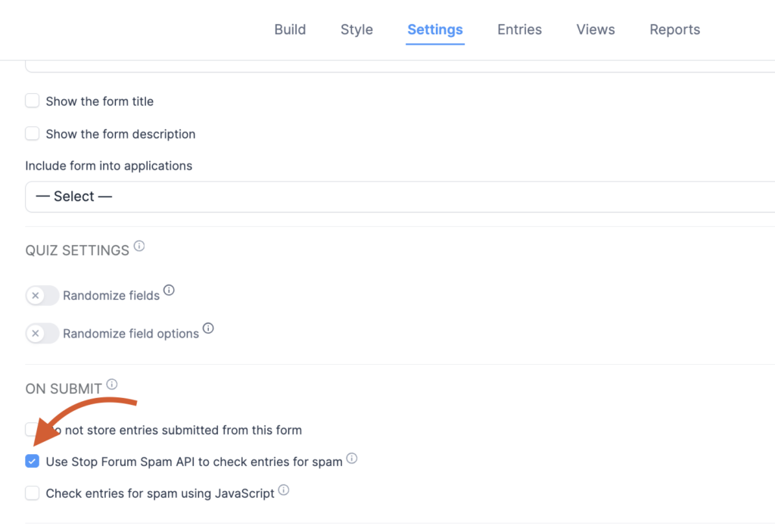Image resolution: width=775 pixels, height=532 pixels.
Task: Switch to the Style tab
Action: (356, 30)
